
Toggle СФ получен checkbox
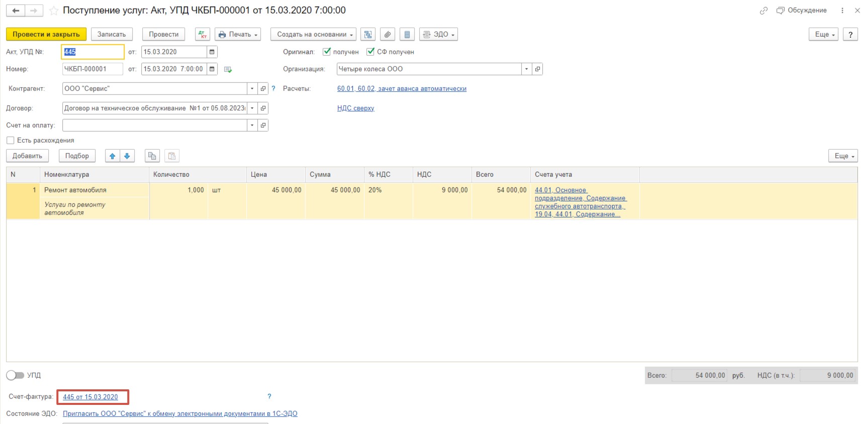(x=370, y=52)
